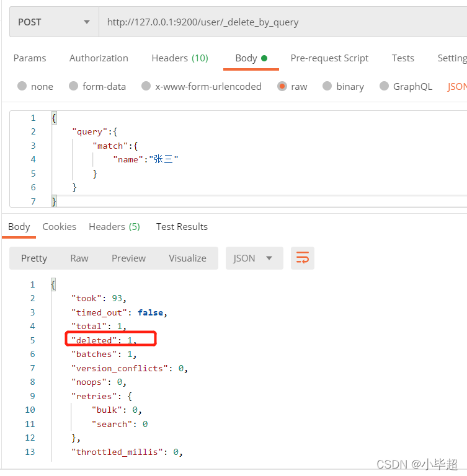Switch response view to Raw
467x476 pixels.
[x=79, y=258]
